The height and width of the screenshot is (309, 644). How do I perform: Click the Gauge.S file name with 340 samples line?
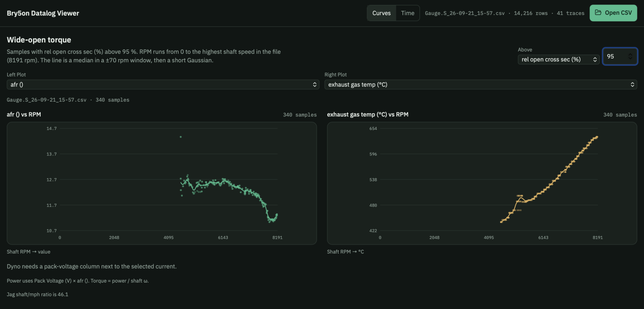(68, 100)
